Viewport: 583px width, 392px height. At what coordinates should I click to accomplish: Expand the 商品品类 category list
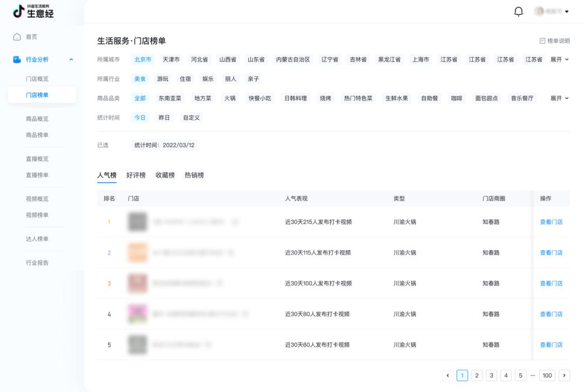point(559,98)
